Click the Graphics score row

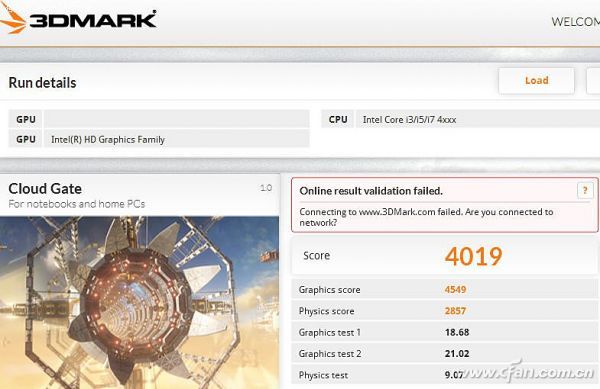[445, 290]
